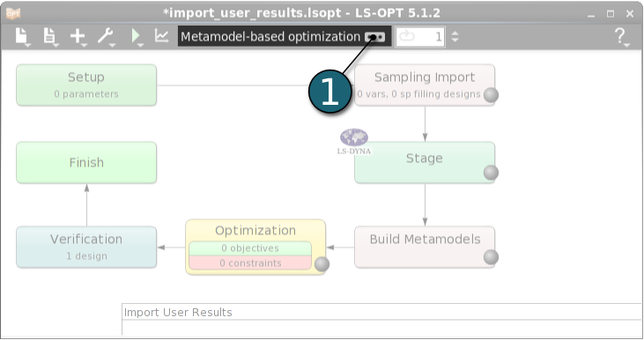Viewport: 644px width, 340px height.
Task: Click the ellipsis button beside task name
Action: pos(375,37)
